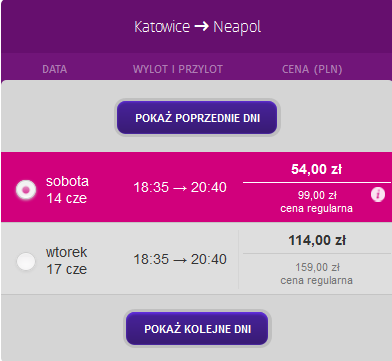Select the sobota 14 cze radio button
The width and height of the screenshot is (392, 361).
click(x=26, y=190)
